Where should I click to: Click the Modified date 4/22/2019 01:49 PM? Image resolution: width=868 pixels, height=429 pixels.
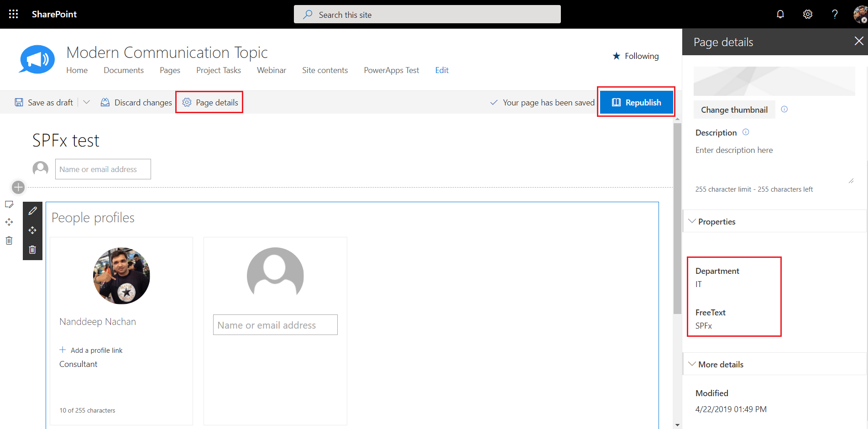pos(731,409)
